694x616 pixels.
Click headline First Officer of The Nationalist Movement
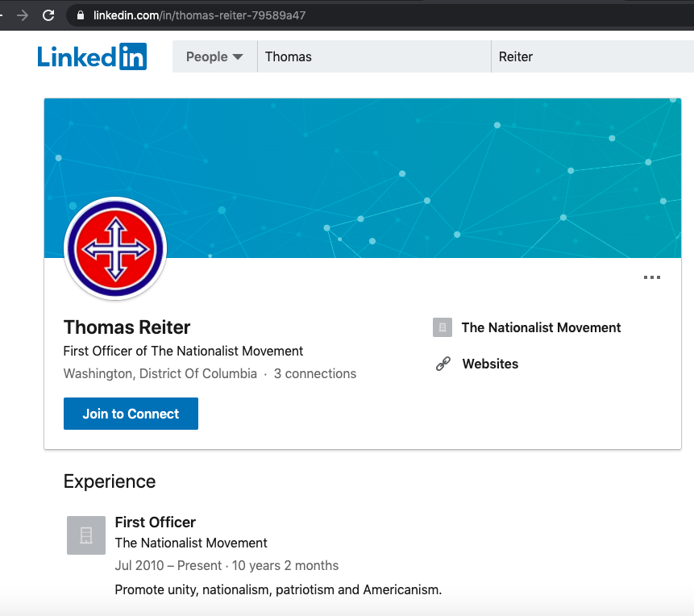point(183,351)
